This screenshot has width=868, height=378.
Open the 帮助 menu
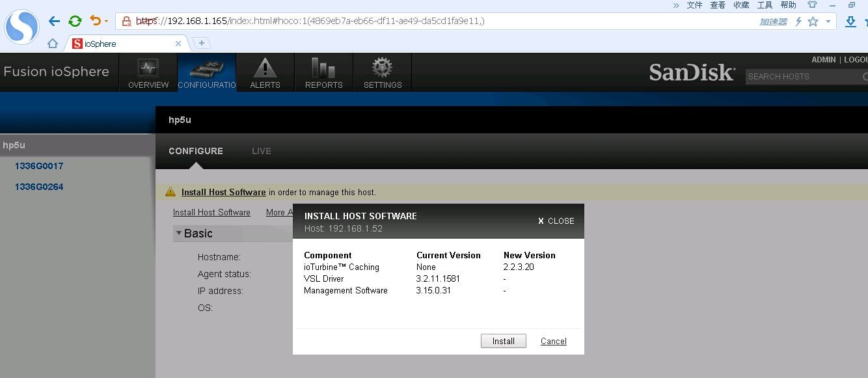coord(788,5)
